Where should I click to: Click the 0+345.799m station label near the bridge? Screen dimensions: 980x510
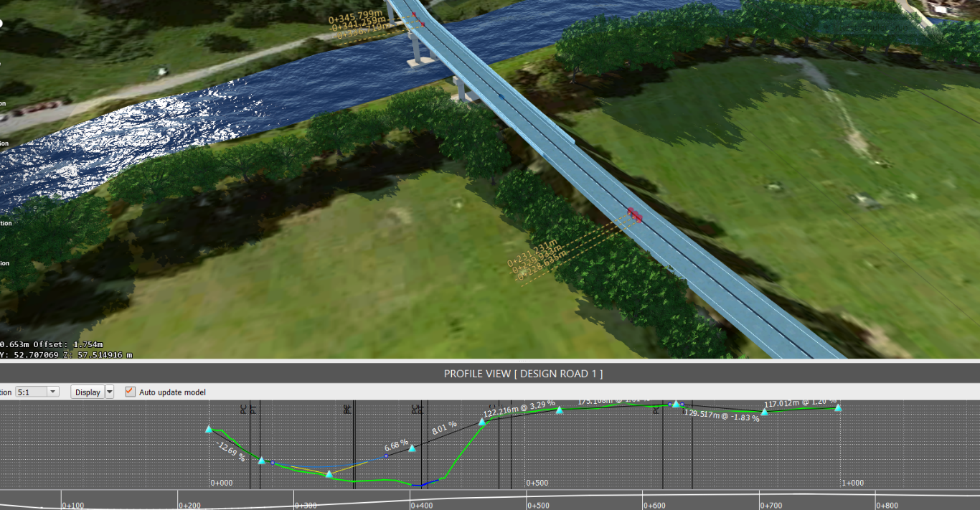pyautogui.click(x=355, y=15)
